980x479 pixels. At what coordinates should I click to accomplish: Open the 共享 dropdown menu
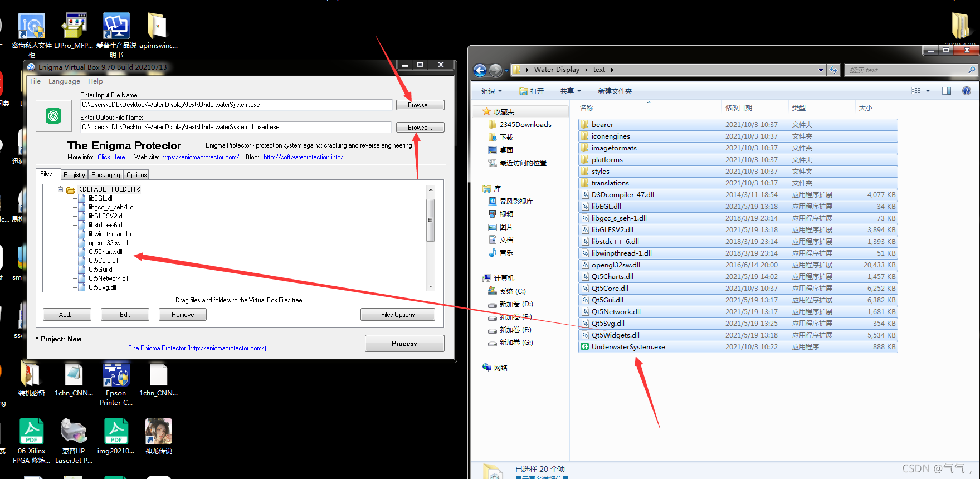(571, 91)
